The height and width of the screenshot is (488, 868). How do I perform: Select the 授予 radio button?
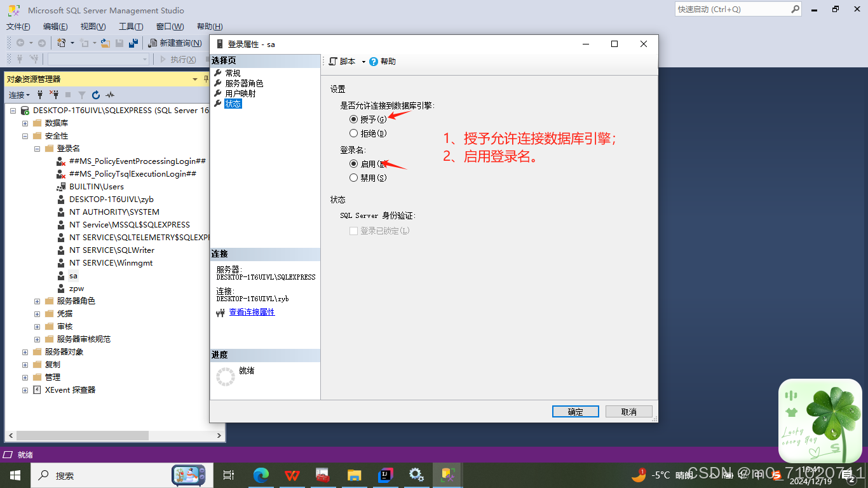(354, 119)
